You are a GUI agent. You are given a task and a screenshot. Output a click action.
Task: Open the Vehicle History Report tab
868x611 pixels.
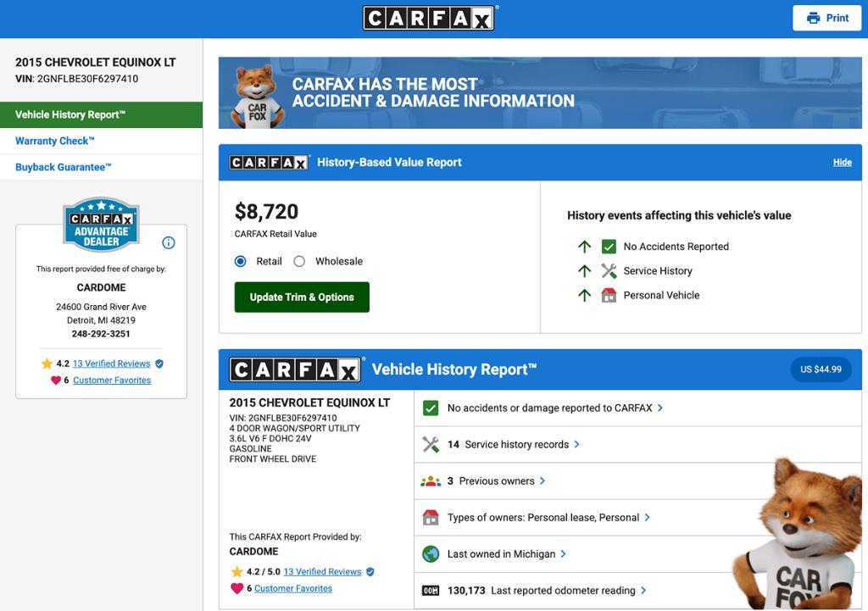click(x=102, y=114)
